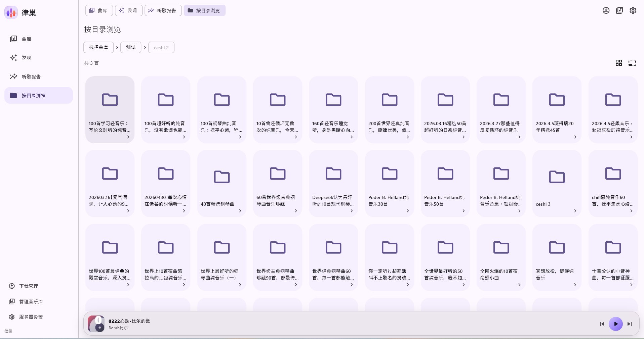Open 听歌报告 from the sidebar
The width and height of the screenshot is (644, 339).
tap(39, 77)
